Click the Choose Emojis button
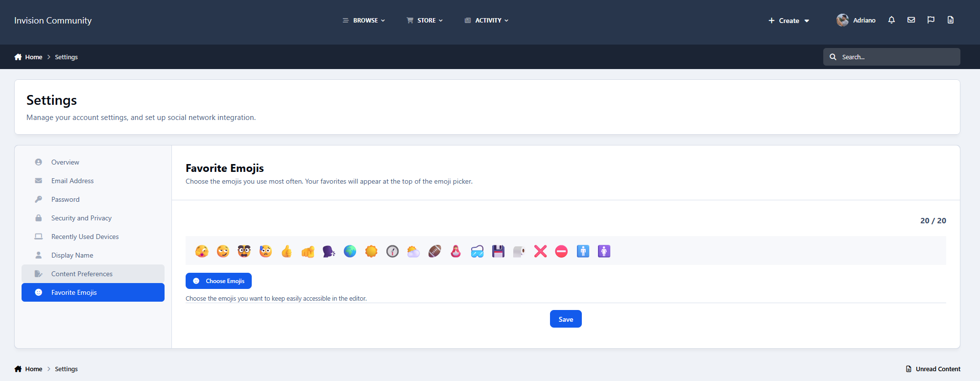980x381 pixels. click(x=218, y=281)
